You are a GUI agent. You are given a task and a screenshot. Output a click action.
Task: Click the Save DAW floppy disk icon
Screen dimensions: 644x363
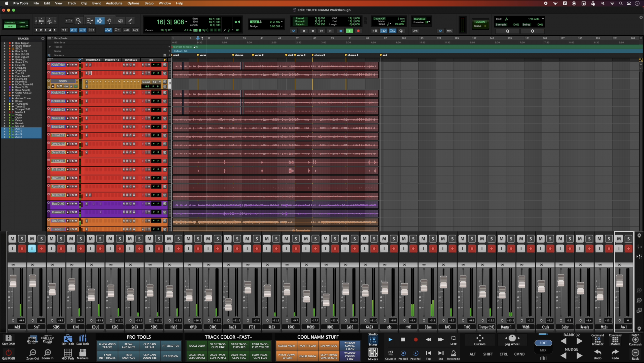coord(8,338)
